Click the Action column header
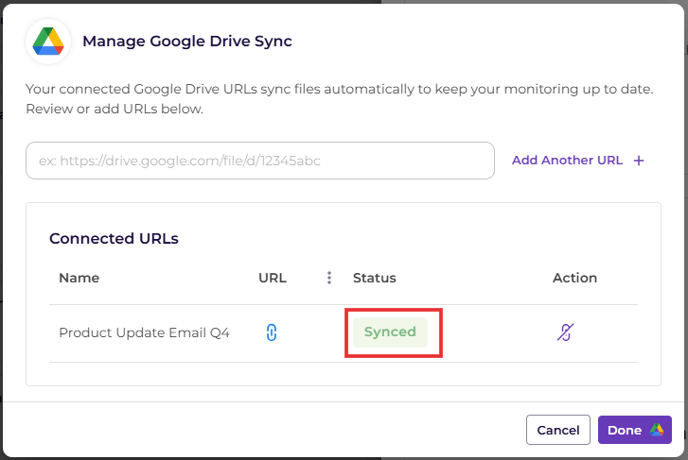The width and height of the screenshot is (688, 460). click(575, 278)
